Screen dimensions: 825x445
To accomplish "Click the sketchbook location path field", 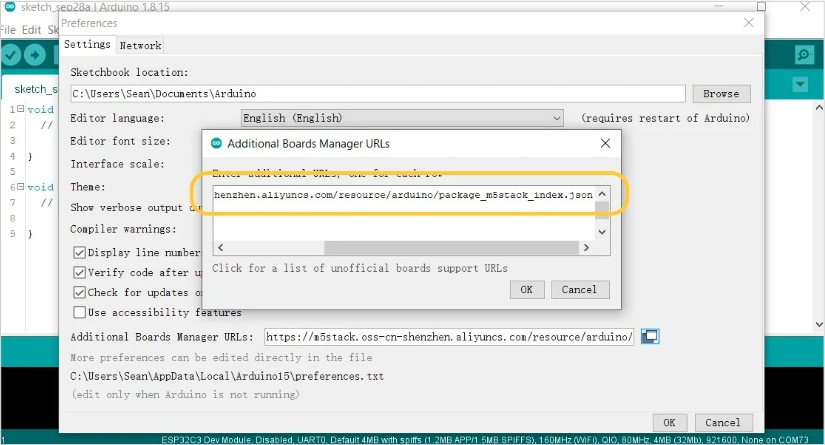I will click(x=378, y=94).
